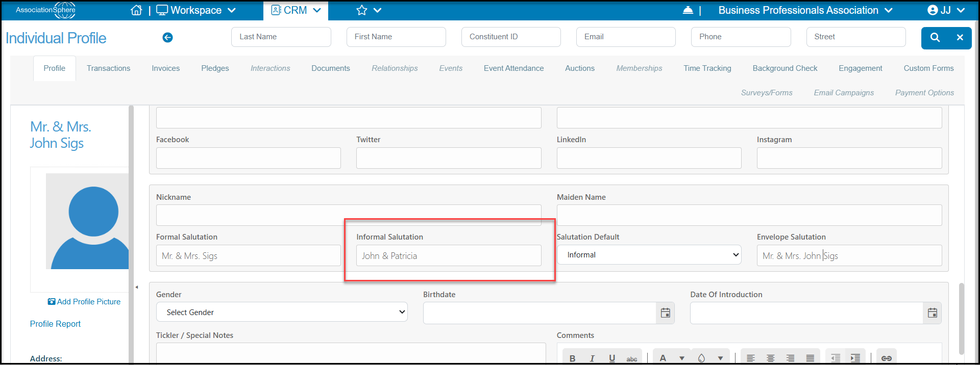Open the favorites star menu
This screenshot has width=980, height=365.
tap(369, 10)
